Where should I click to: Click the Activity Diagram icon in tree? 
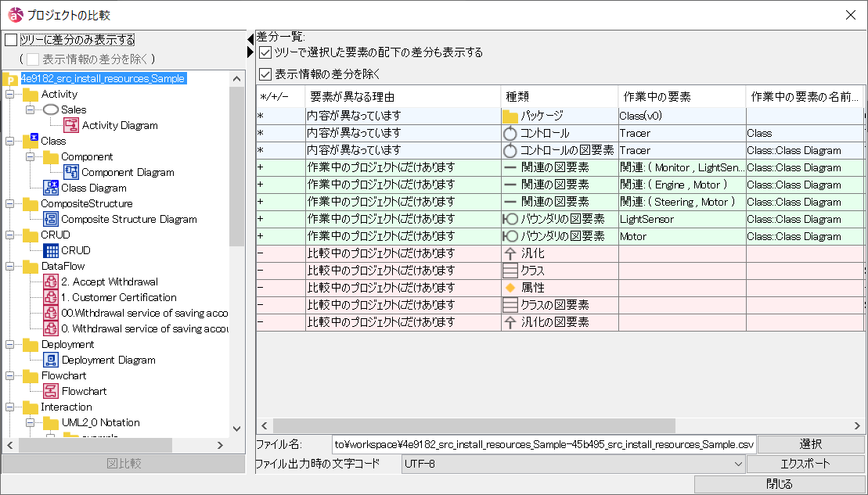[x=71, y=125]
